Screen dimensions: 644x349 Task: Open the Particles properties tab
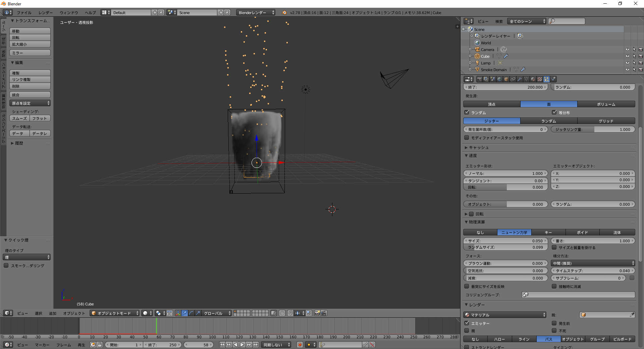(546, 79)
